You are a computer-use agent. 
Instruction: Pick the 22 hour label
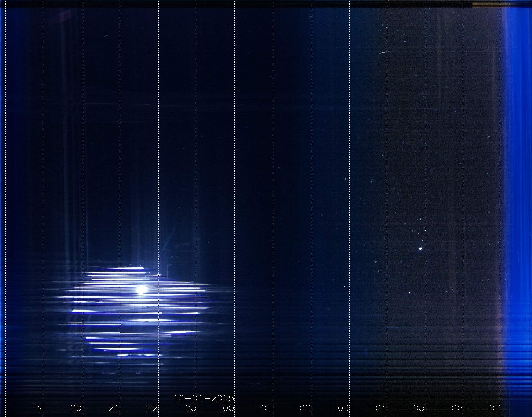pos(153,408)
